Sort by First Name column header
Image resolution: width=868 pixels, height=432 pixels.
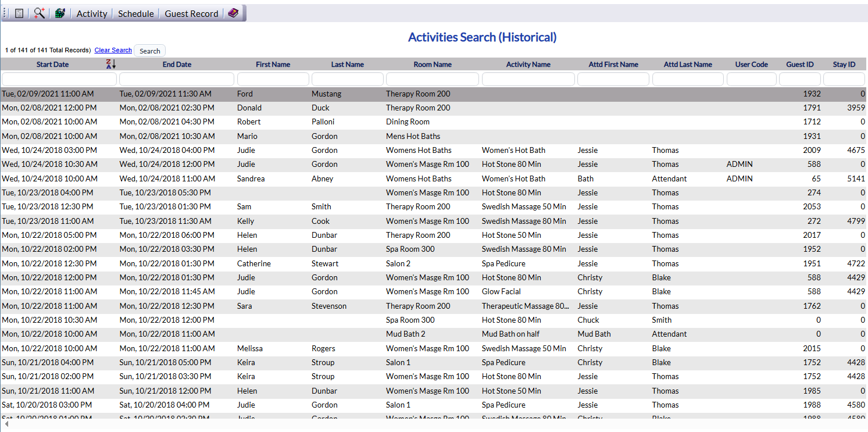(x=273, y=65)
